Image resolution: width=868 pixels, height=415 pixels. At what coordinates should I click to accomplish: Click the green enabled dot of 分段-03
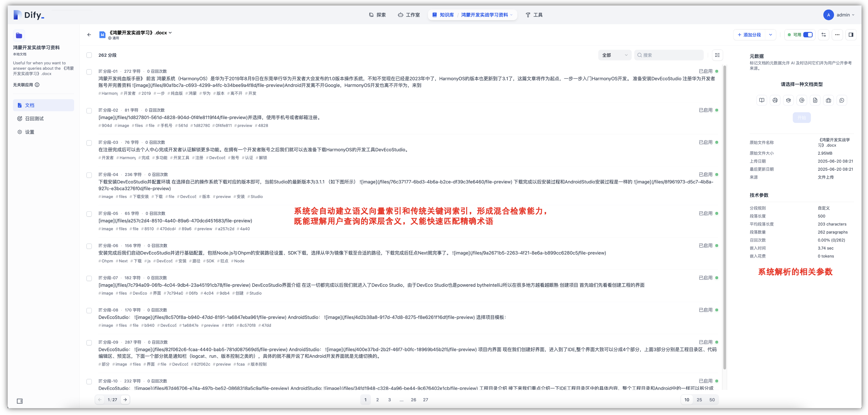[x=717, y=142]
